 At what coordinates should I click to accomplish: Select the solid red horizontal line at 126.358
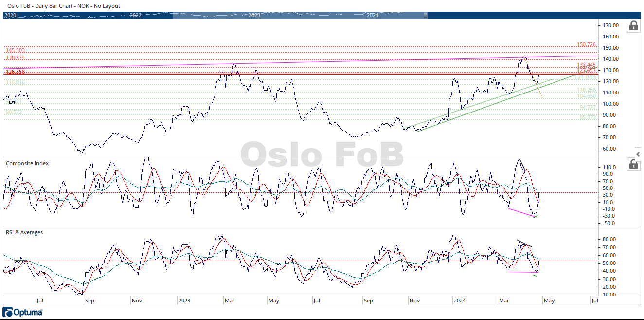point(300,74)
